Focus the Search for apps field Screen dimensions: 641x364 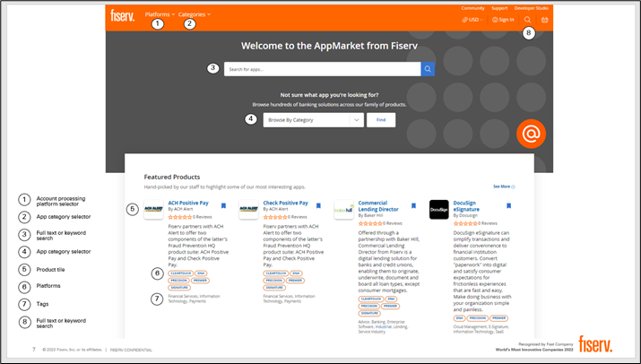[322, 69]
